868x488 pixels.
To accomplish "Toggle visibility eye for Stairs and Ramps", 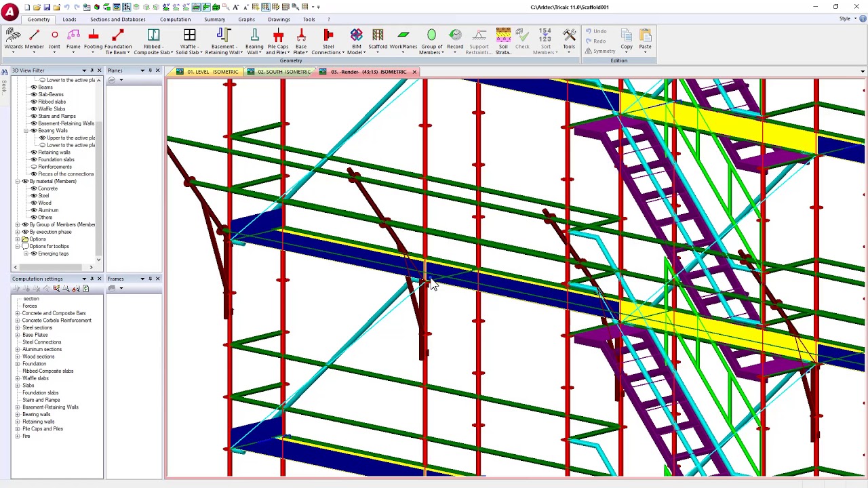I will (x=34, y=116).
